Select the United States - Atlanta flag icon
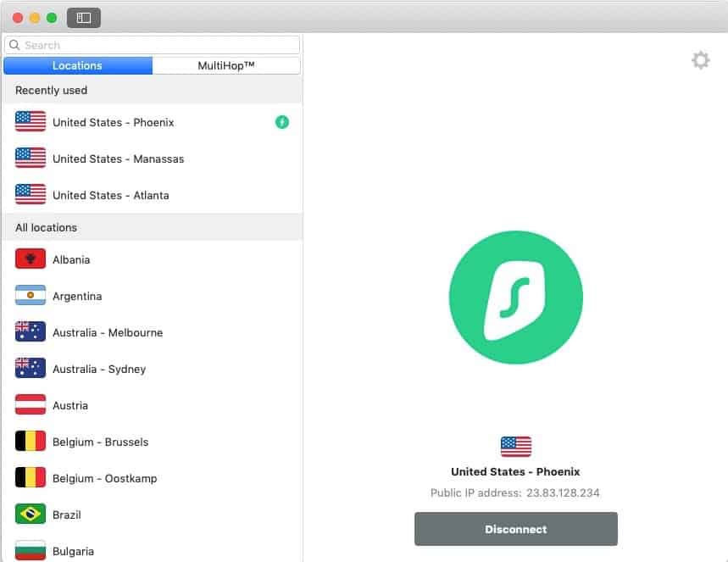The height and width of the screenshot is (562, 728). coord(31,195)
